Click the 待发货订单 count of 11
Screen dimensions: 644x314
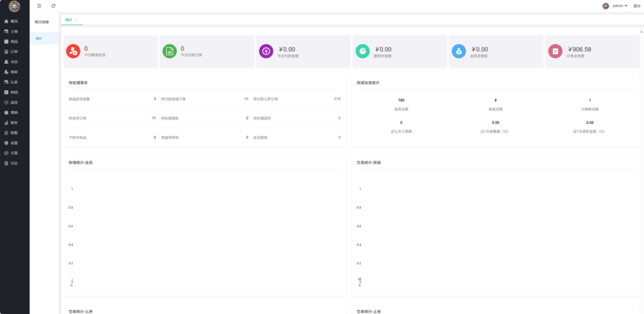153,118
